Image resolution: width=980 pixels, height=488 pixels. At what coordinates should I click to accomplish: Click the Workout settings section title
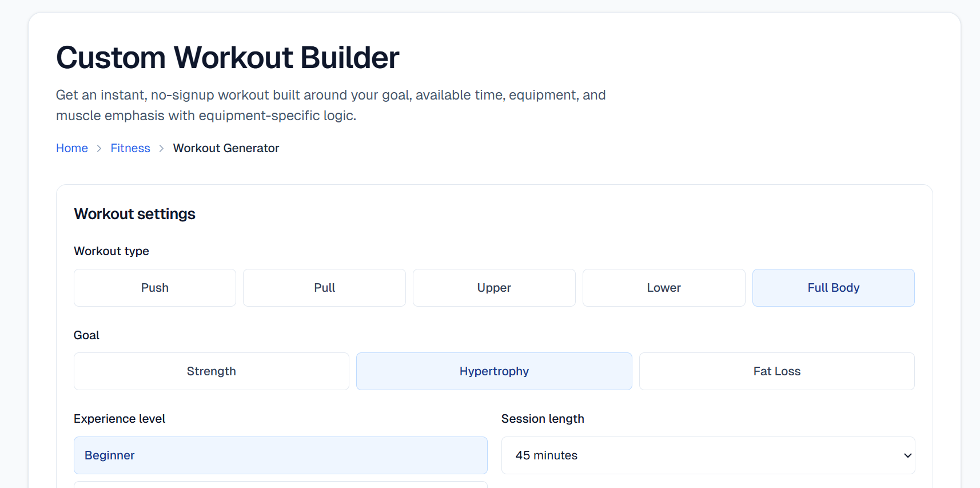pos(135,214)
